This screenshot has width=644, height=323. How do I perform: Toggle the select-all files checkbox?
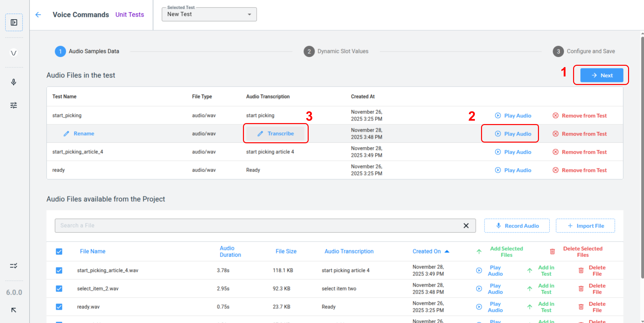coord(59,251)
